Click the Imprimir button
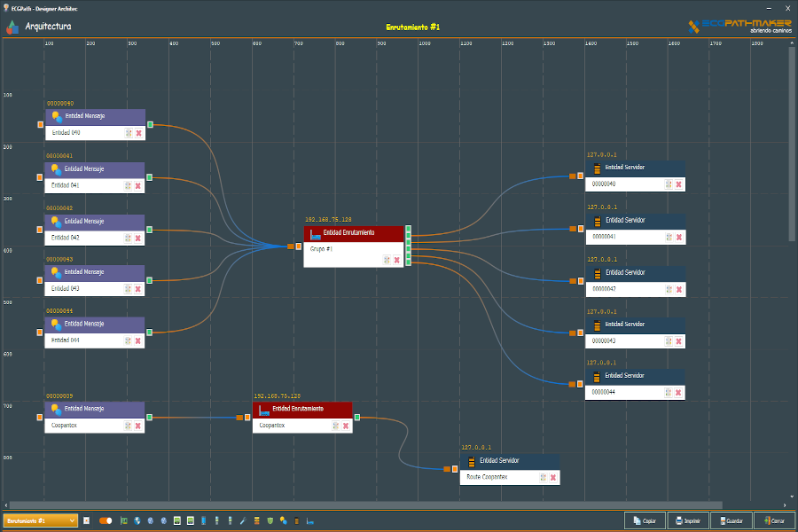This screenshot has height=532, width=798. [688, 520]
